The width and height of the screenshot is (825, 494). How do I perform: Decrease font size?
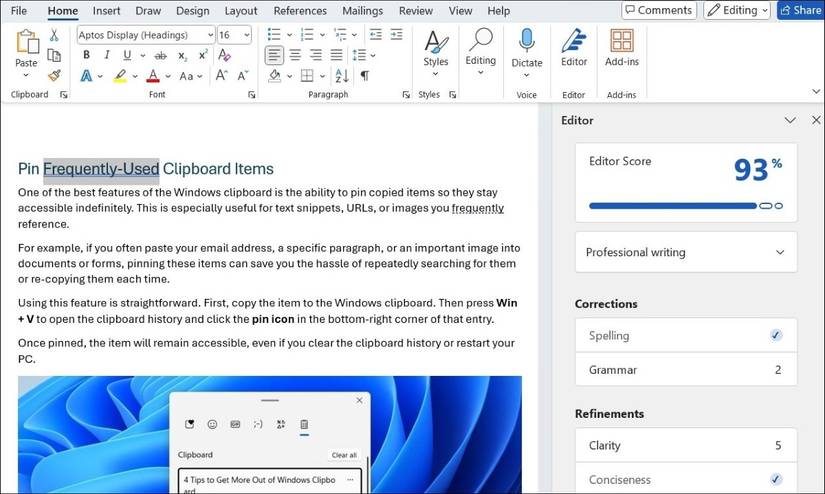tap(243, 76)
